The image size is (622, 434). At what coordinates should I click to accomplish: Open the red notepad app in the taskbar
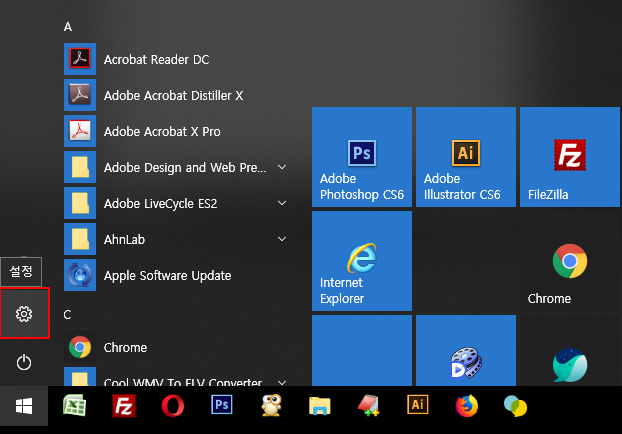369,405
